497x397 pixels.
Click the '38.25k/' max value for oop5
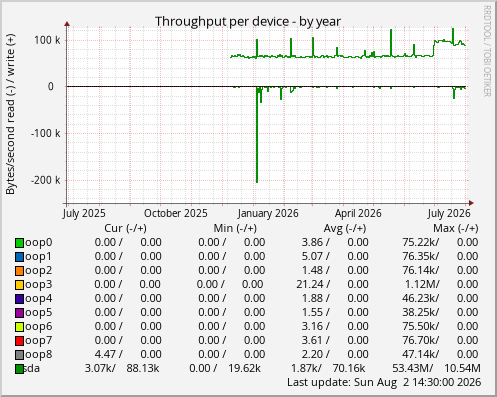tap(421, 312)
